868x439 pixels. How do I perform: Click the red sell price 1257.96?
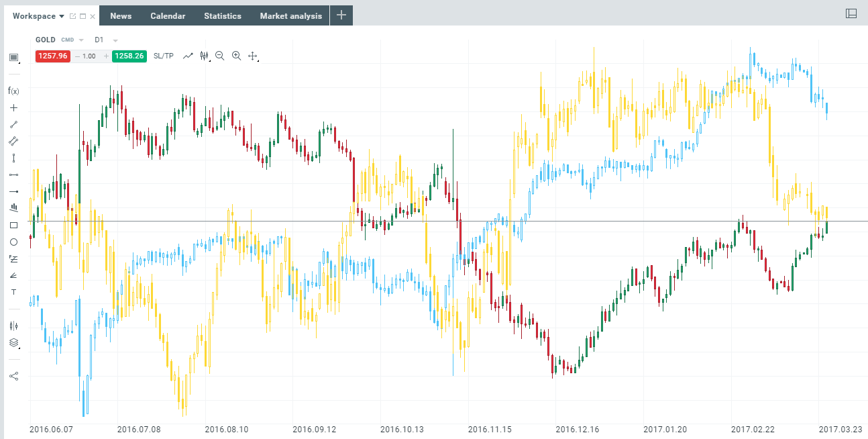(53, 56)
